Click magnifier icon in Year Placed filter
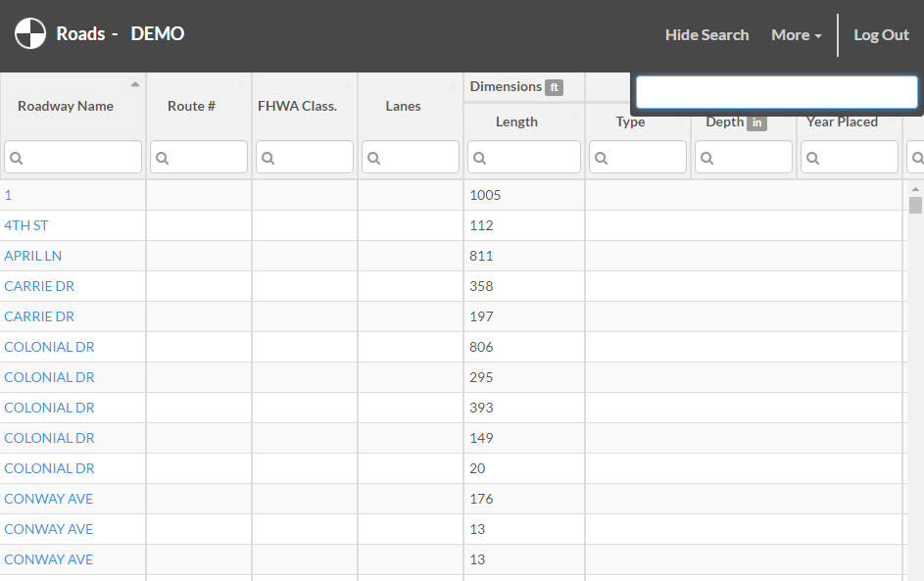Viewport: 924px width, 581px height. (x=812, y=158)
